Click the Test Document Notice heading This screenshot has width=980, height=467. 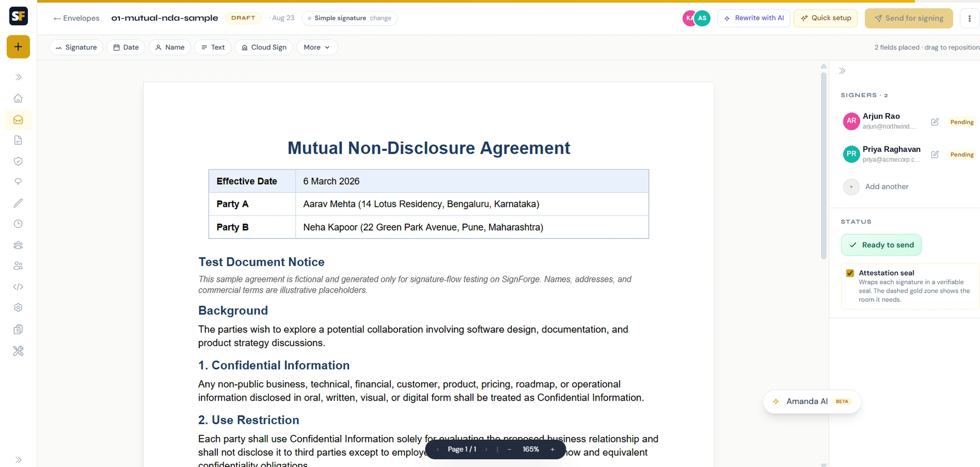261,262
